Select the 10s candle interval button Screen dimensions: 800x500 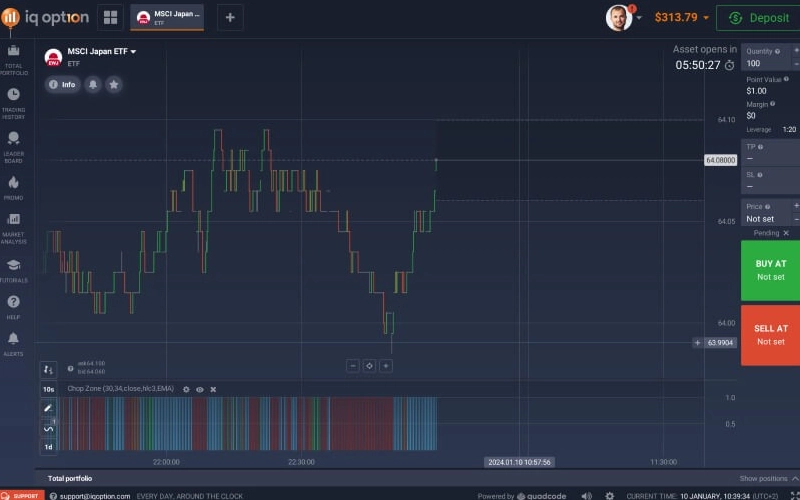coord(48,389)
